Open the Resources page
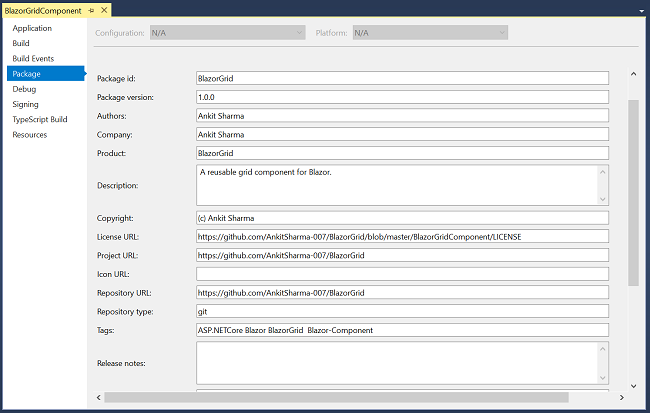This screenshot has height=413, width=650. (x=29, y=135)
